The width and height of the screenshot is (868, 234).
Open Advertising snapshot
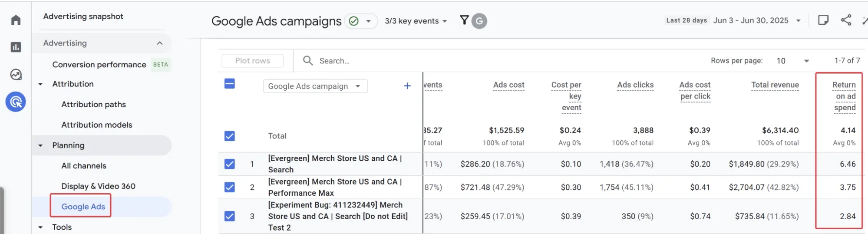(x=83, y=16)
